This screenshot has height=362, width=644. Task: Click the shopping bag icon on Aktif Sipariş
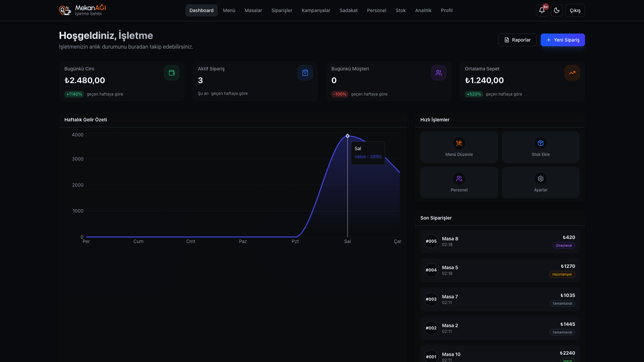(x=305, y=73)
